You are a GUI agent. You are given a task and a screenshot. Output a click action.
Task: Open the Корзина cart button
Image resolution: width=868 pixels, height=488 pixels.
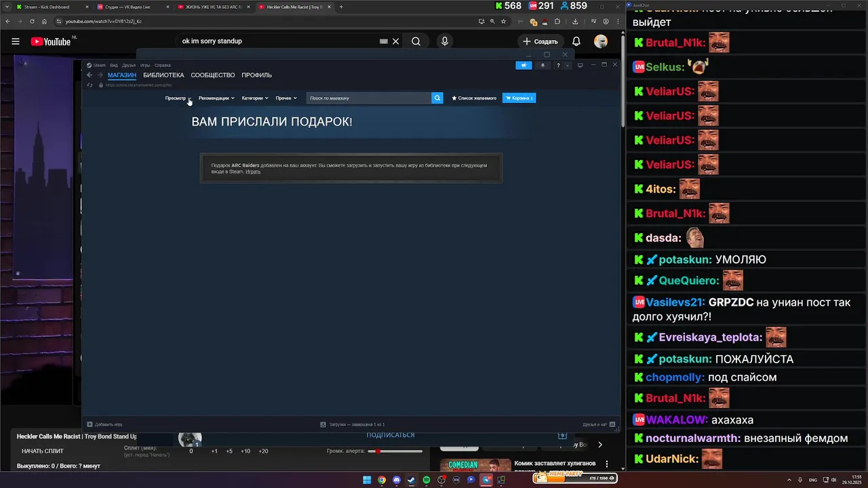point(519,98)
